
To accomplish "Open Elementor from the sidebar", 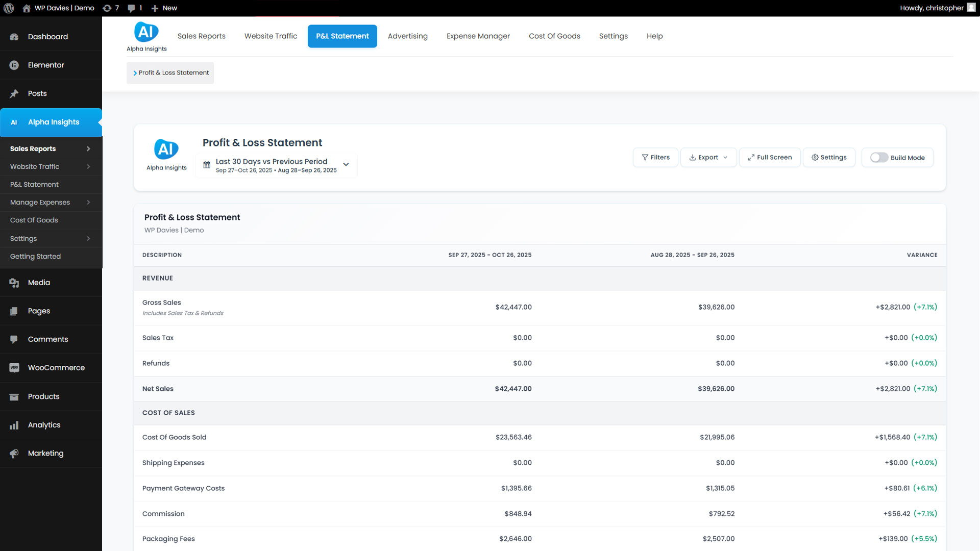I will [46, 65].
